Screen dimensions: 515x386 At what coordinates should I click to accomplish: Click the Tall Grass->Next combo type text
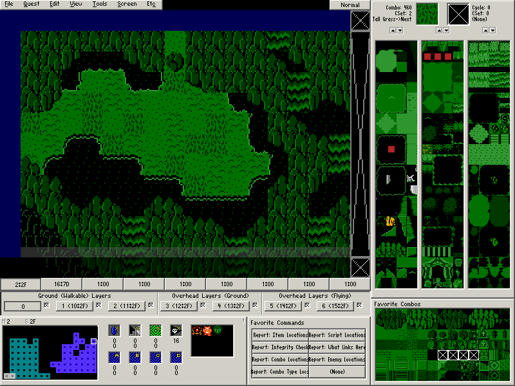click(392, 19)
